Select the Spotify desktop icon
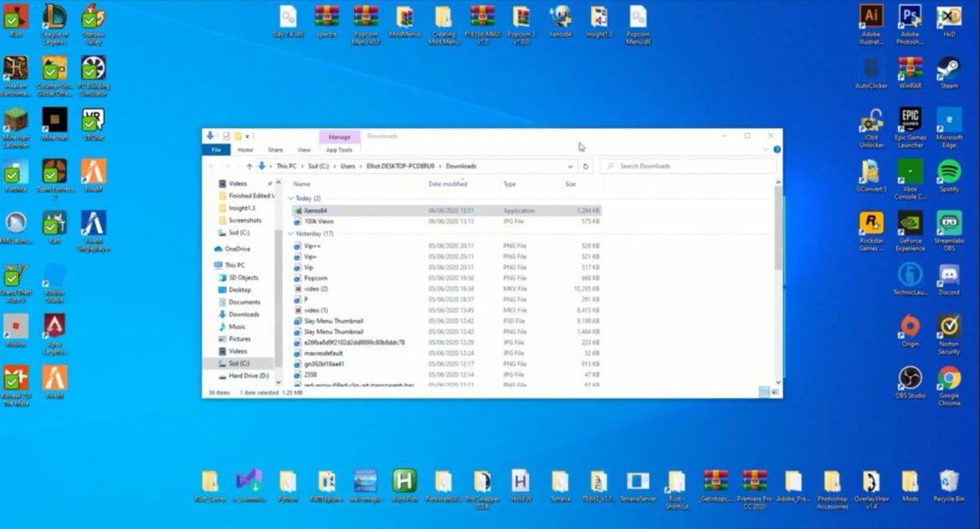Image resolution: width=980 pixels, height=529 pixels. point(948,172)
